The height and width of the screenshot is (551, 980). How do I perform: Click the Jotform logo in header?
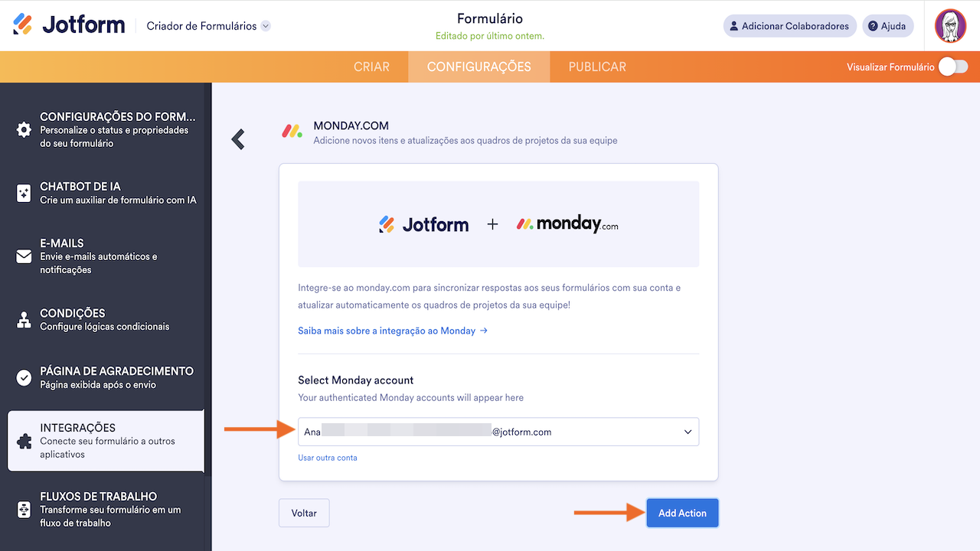click(69, 25)
